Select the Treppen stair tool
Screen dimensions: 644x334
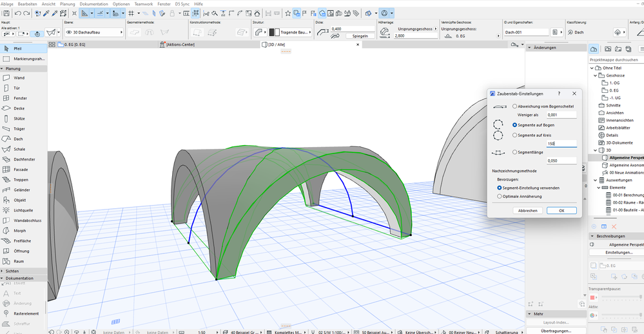pyautogui.click(x=21, y=180)
